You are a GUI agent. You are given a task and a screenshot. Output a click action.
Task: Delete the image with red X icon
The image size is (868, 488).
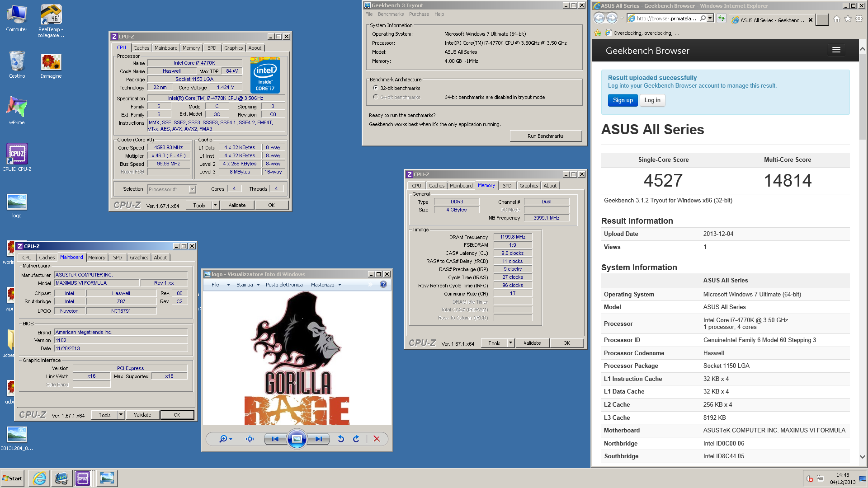(377, 439)
